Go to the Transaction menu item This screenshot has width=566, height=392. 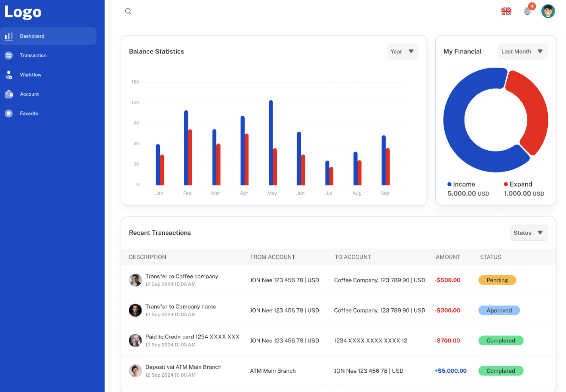click(x=33, y=55)
